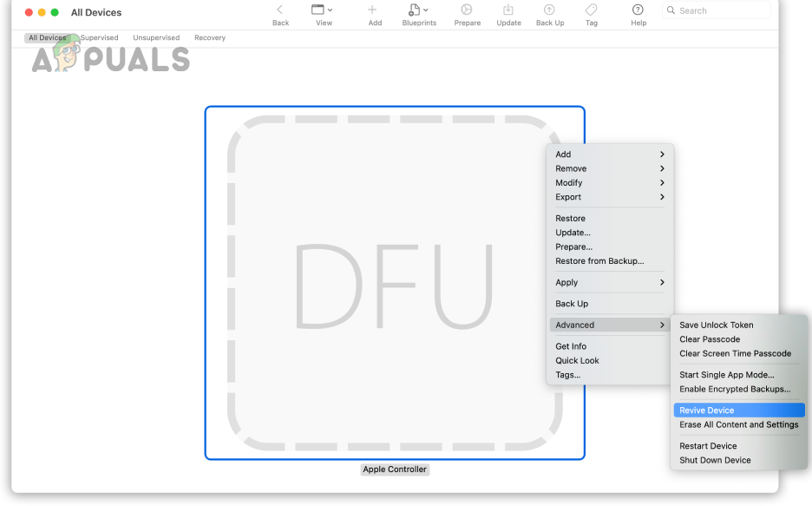Viewport: 812px width, 506px height.
Task: Switch to the Supervised tab
Action: tap(100, 37)
